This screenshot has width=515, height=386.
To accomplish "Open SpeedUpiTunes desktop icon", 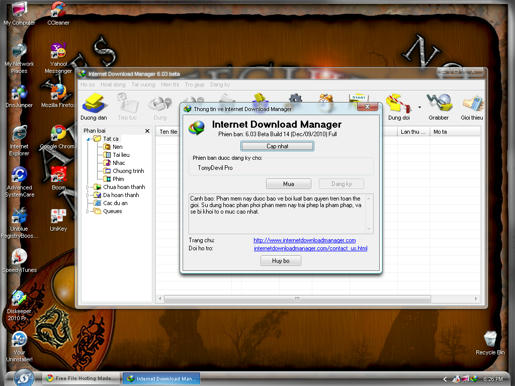I will [x=19, y=261].
